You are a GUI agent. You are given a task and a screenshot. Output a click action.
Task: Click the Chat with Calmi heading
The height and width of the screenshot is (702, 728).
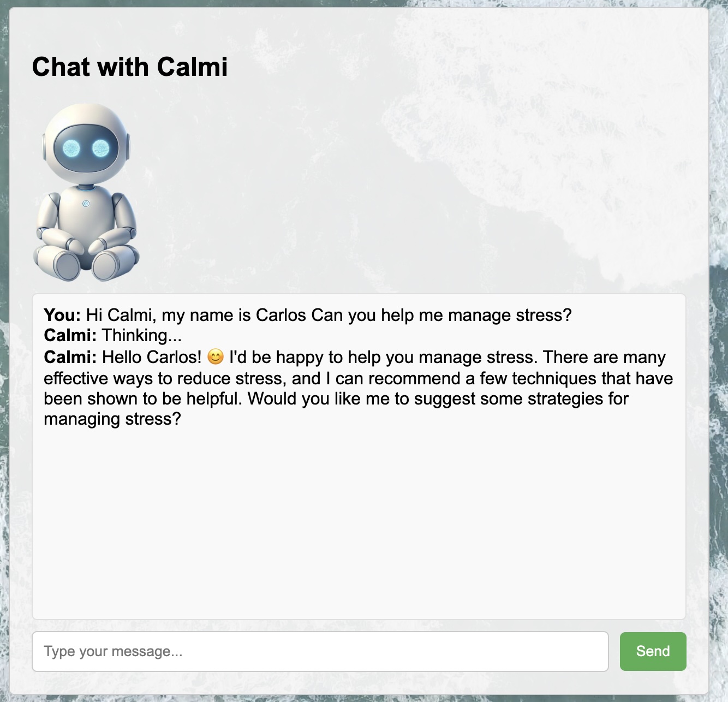[130, 67]
